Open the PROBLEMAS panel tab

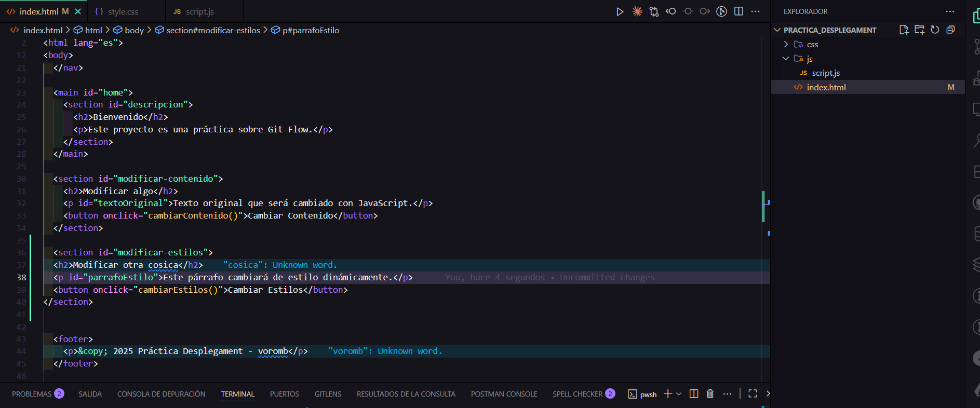click(32, 394)
